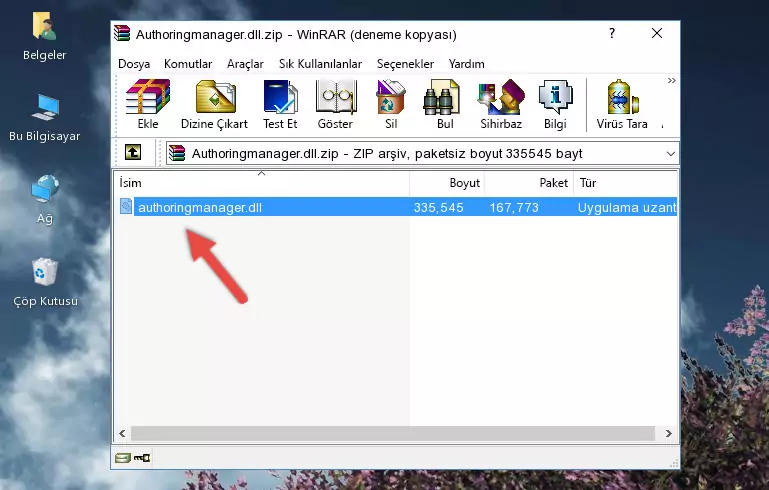Click the Uygulama uzant type cell

point(627,207)
